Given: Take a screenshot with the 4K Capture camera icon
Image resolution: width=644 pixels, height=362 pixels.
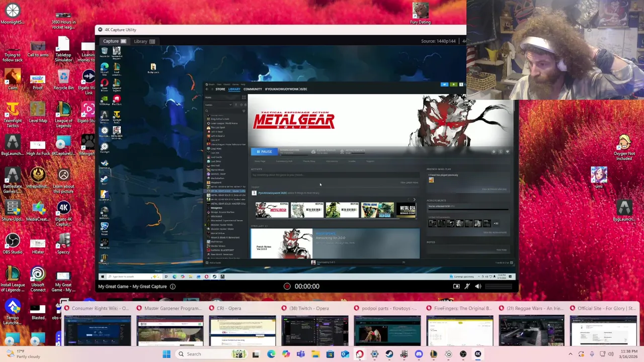Looking at the screenshot, I should pyautogui.click(x=456, y=286).
